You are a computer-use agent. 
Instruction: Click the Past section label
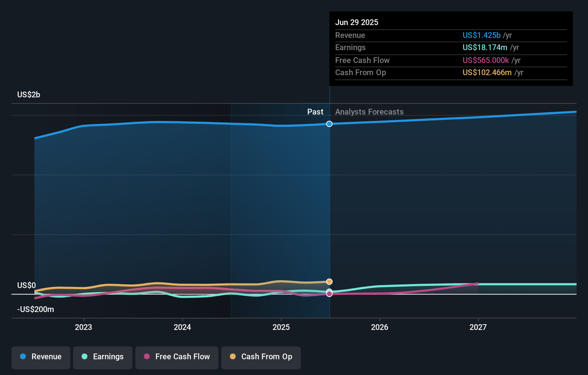(x=315, y=112)
